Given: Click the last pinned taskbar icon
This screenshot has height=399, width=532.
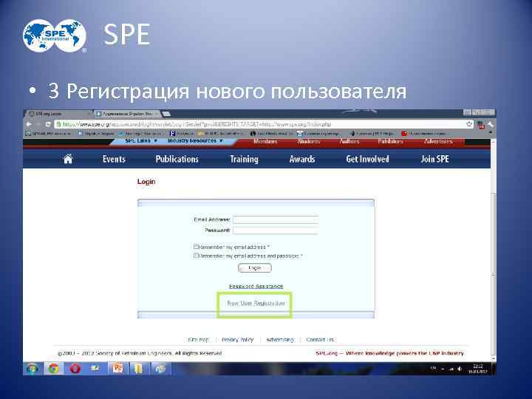Looking at the screenshot, I should coord(160,369).
